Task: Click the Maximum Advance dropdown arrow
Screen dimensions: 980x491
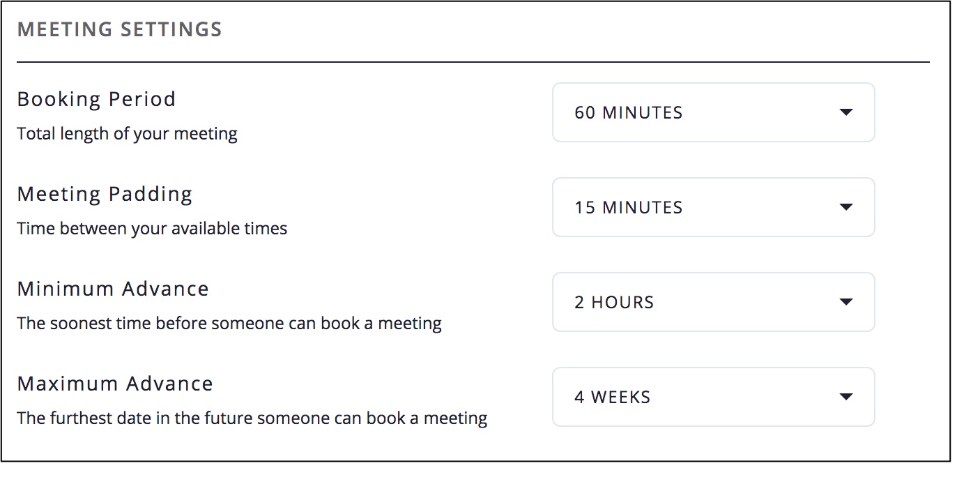Action: click(x=846, y=398)
